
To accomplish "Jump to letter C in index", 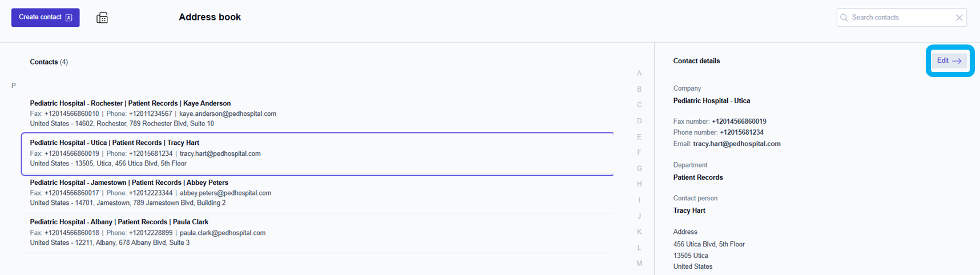I will point(639,105).
